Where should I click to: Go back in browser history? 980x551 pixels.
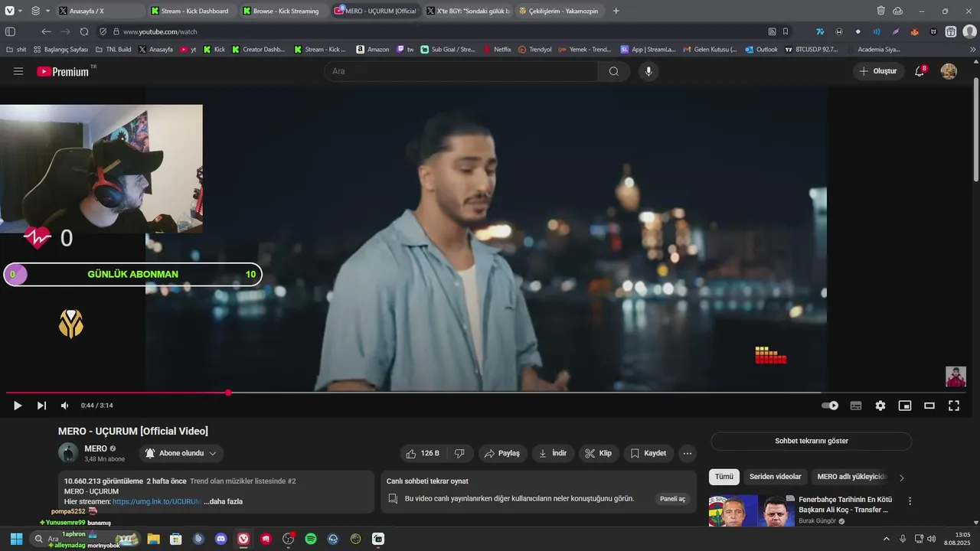coord(46,31)
